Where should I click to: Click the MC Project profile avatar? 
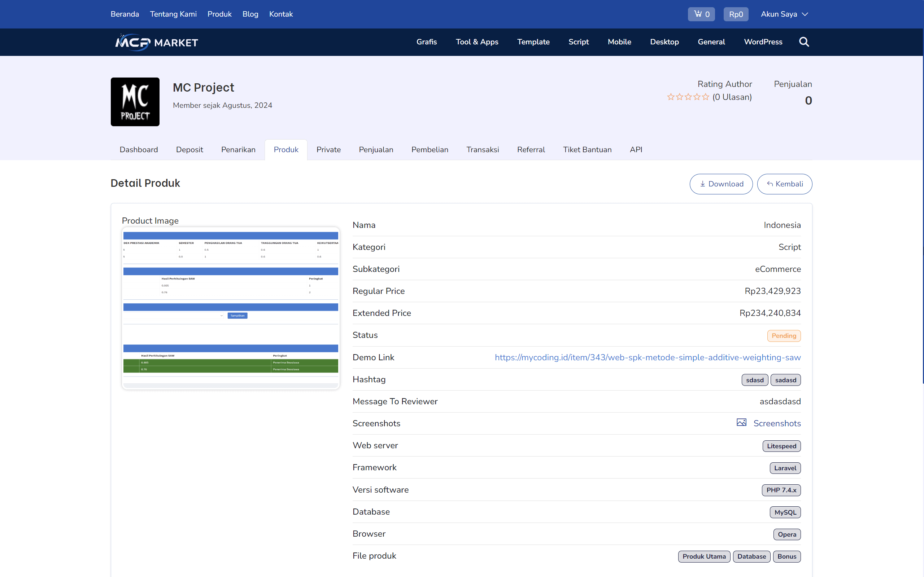pyautogui.click(x=135, y=101)
